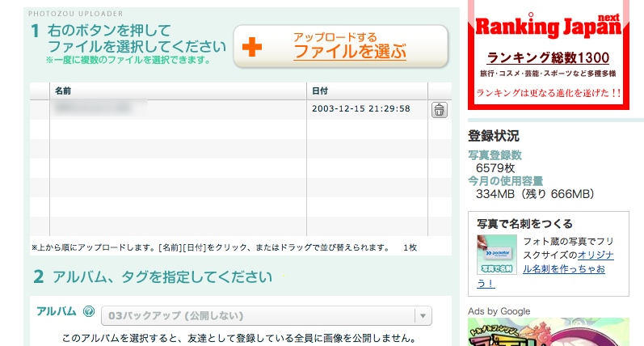Click the ランキングは更なる進化を遂げた!! ad text
The image size is (644, 346).
point(549,93)
